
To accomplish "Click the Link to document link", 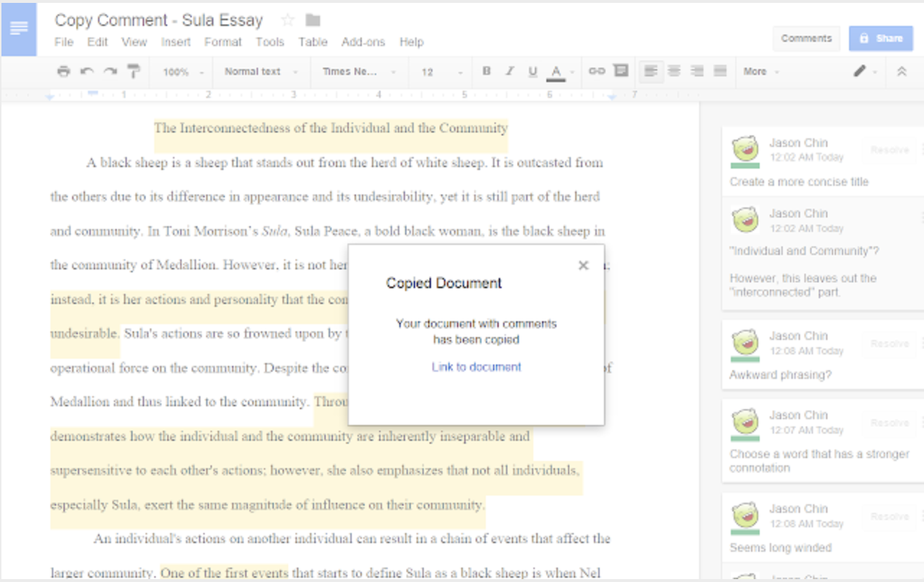I will 476,367.
